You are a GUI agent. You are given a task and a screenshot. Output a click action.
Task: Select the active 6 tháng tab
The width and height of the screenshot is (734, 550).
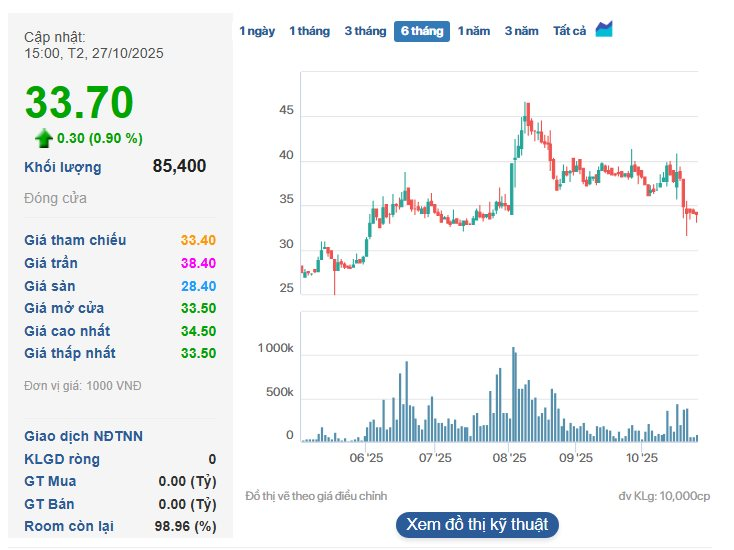tap(421, 31)
